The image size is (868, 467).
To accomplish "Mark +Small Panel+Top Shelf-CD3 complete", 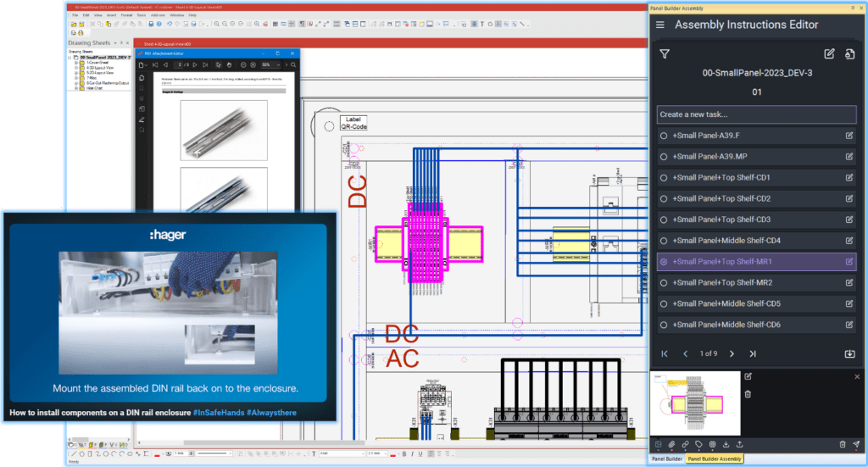I will click(x=664, y=220).
